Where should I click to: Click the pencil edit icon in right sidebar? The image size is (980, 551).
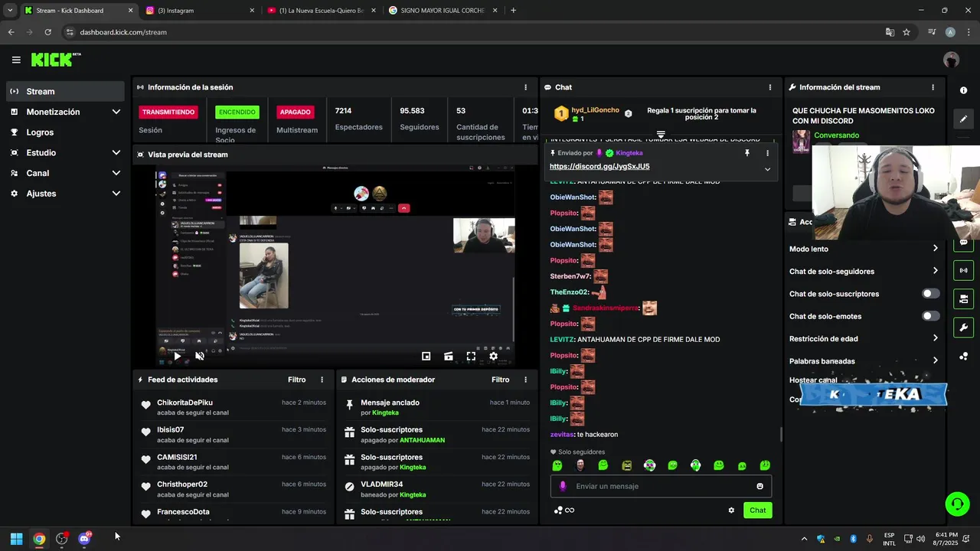pos(963,119)
